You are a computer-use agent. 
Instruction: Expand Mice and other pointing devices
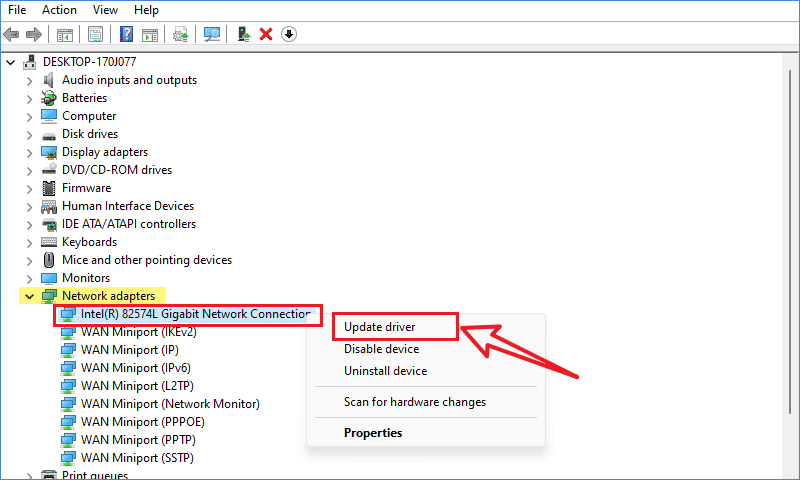(30, 261)
